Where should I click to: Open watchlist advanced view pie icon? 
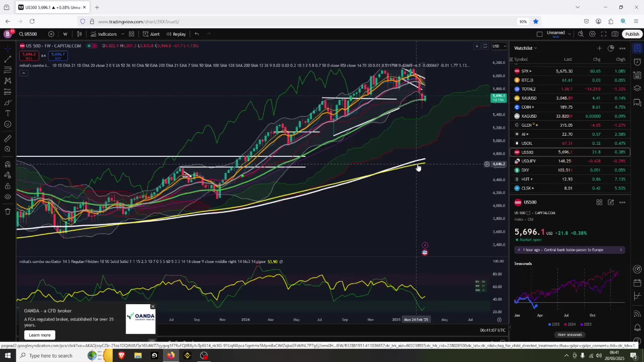[x=611, y=48]
